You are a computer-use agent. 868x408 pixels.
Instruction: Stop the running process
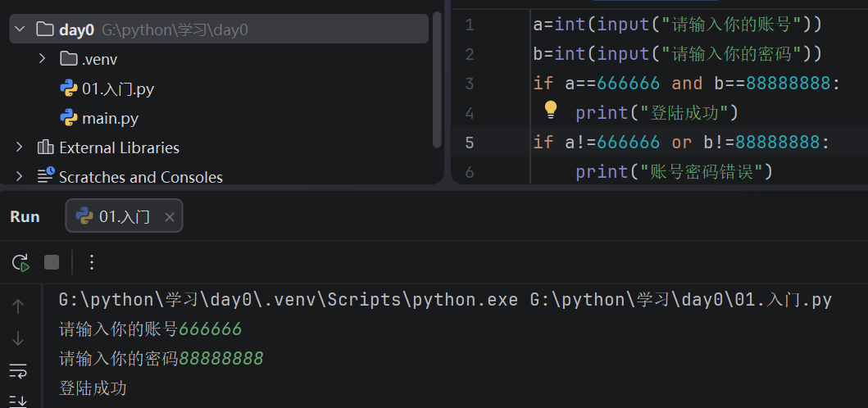click(52, 262)
